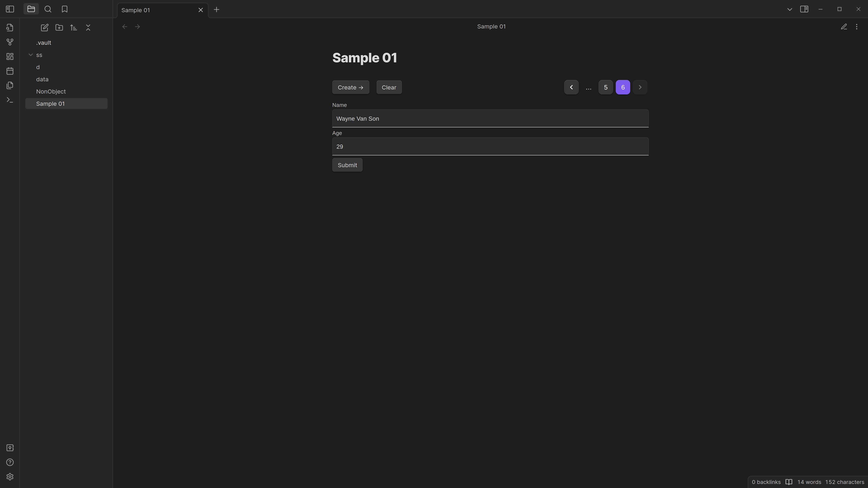Viewport: 868px width, 488px height.
Task: Switch to the Bookmarks tab
Action: [x=65, y=9]
